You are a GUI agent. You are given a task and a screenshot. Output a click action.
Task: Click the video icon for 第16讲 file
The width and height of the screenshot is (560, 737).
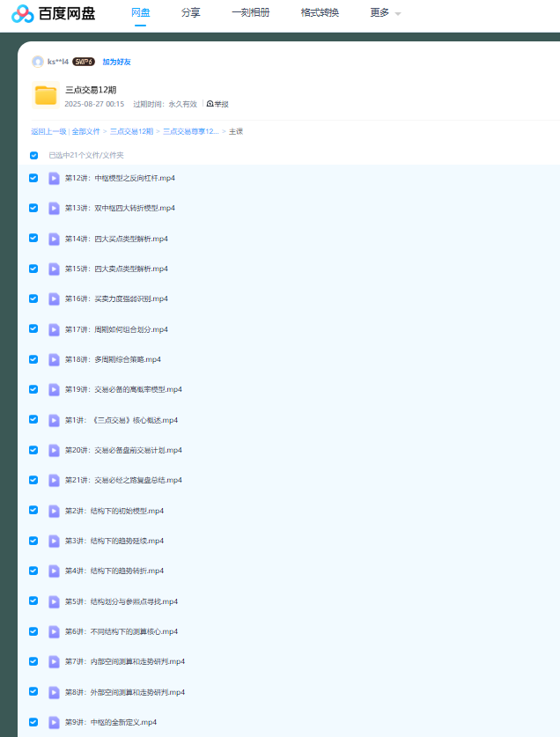pos(54,298)
